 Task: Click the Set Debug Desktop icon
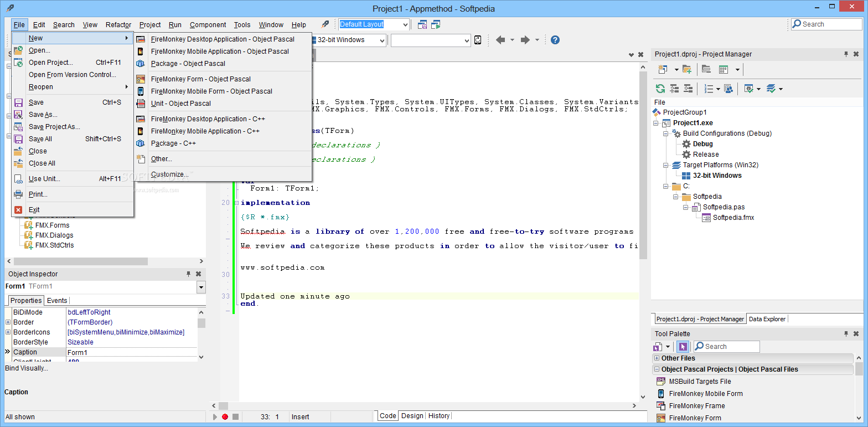tap(436, 24)
